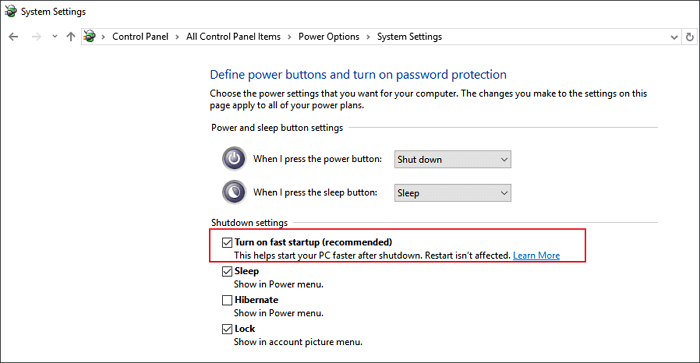The image size is (700, 363).
Task: Click the address bar Power Options icon
Action: (90, 36)
